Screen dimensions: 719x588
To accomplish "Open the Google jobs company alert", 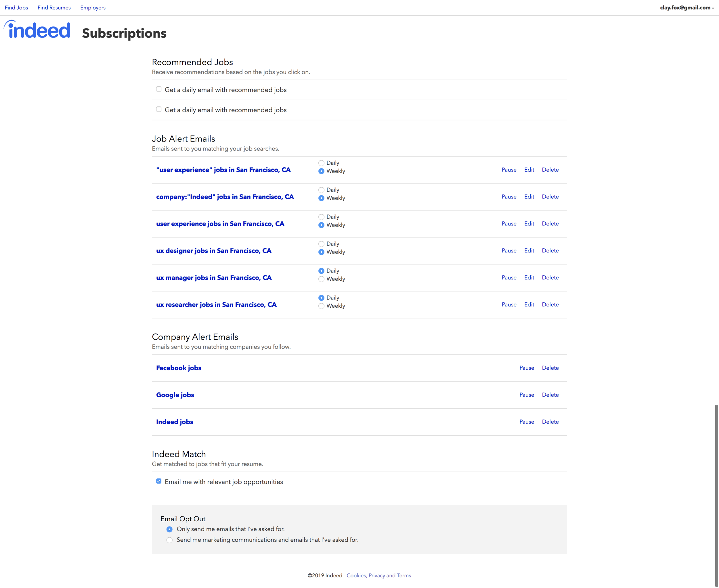I will pos(175,395).
